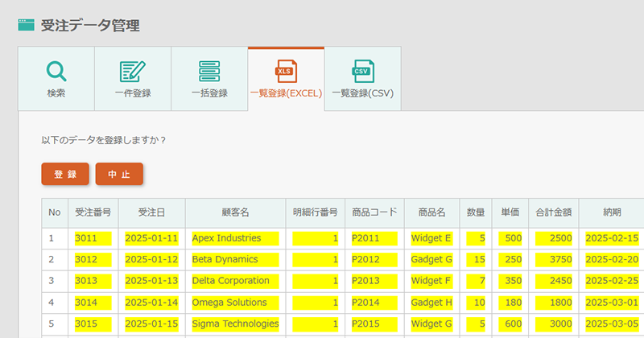Screen dimensions: 644x338
Task: Click the window icon beside 受注データ管理
Action: (x=27, y=25)
